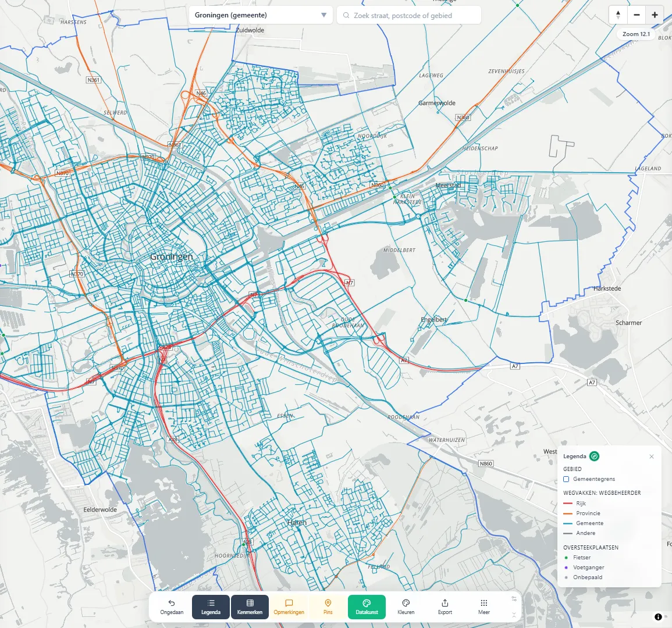Screen dimensions: 672x628
Task: Click the sliders settings icon on toolbar
Action: (514, 599)
